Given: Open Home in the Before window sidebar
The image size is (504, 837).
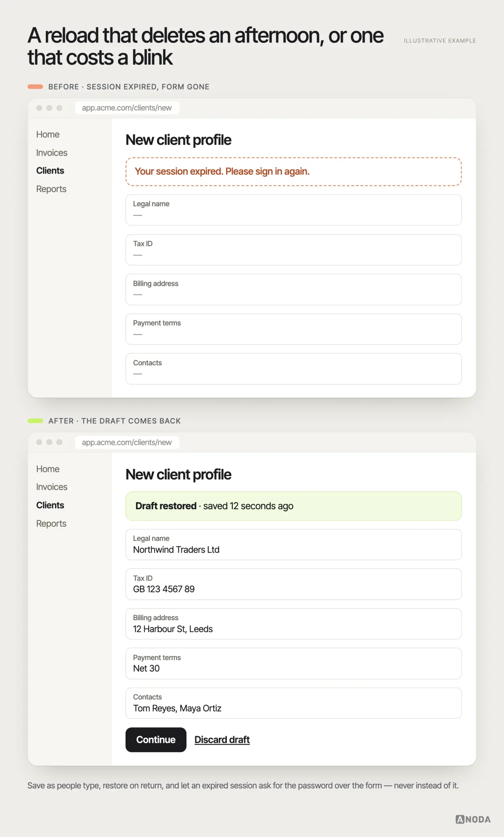Looking at the screenshot, I should pos(47,134).
